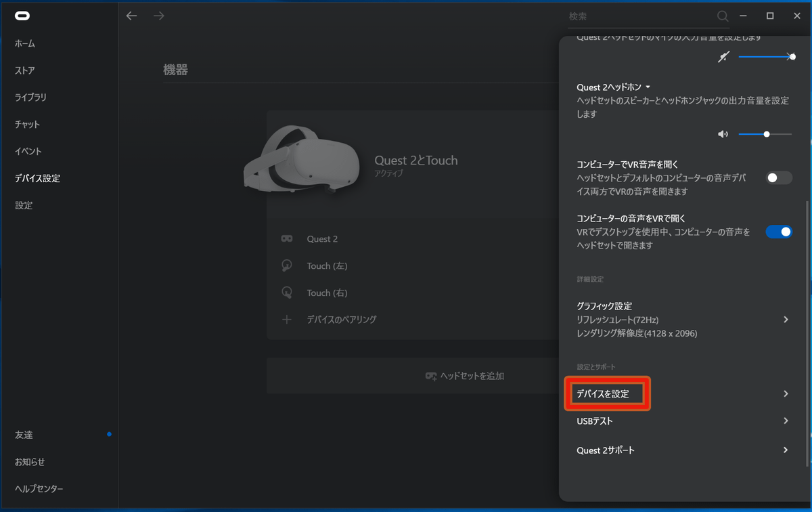The image size is (812, 512).
Task: Go forward with the right arrow
Action: click(x=159, y=16)
